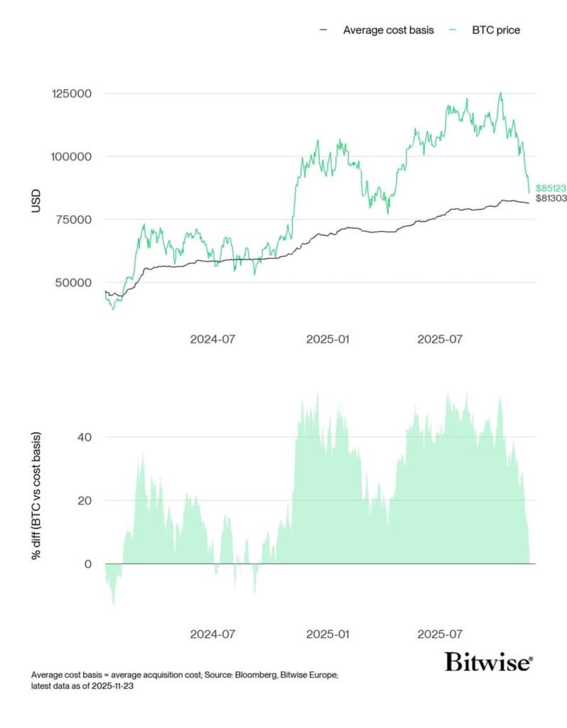Screen dimensions: 567x728
Task: Click 2025-01 on the price chart's x-axis
Action: tap(329, 339)
